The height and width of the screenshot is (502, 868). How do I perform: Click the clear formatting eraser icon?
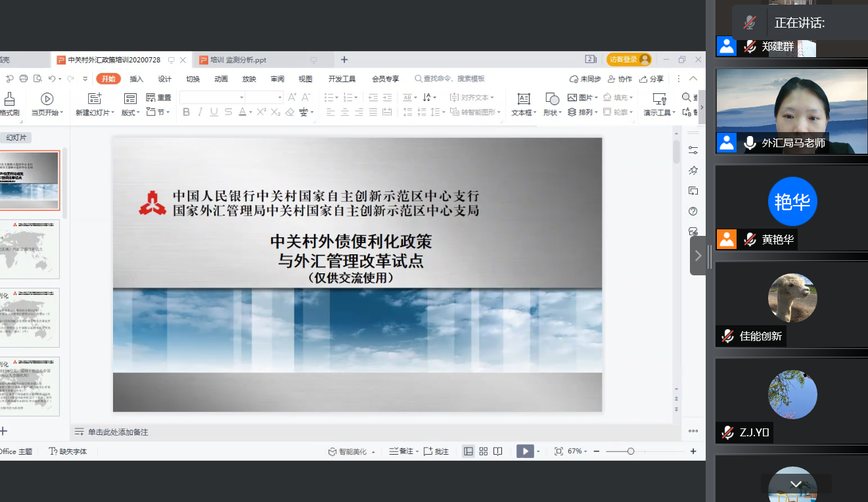click(x=289, y=112)
